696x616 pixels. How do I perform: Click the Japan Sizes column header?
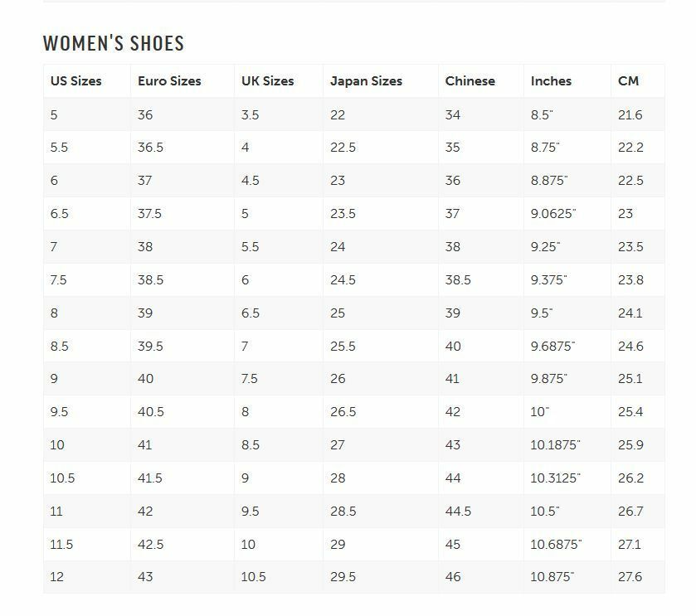[366, 81]
